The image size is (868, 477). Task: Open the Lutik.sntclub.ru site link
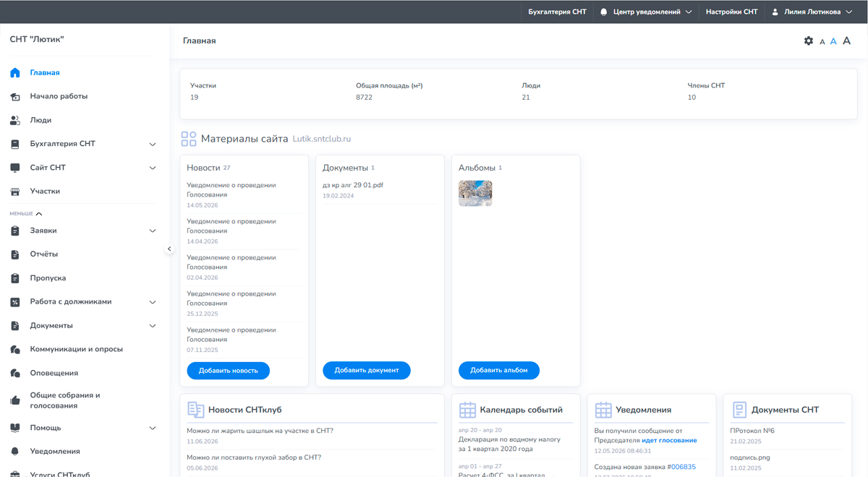(x=321, y=139)
